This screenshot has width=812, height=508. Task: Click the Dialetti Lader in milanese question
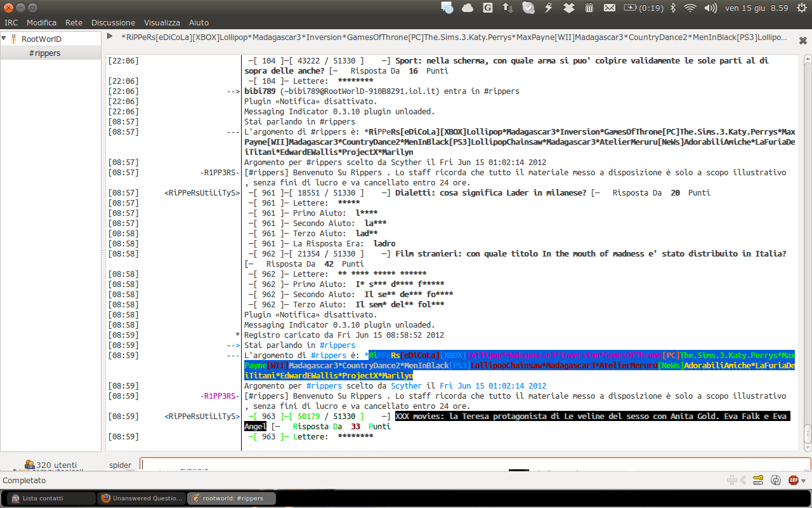point(490,193)
